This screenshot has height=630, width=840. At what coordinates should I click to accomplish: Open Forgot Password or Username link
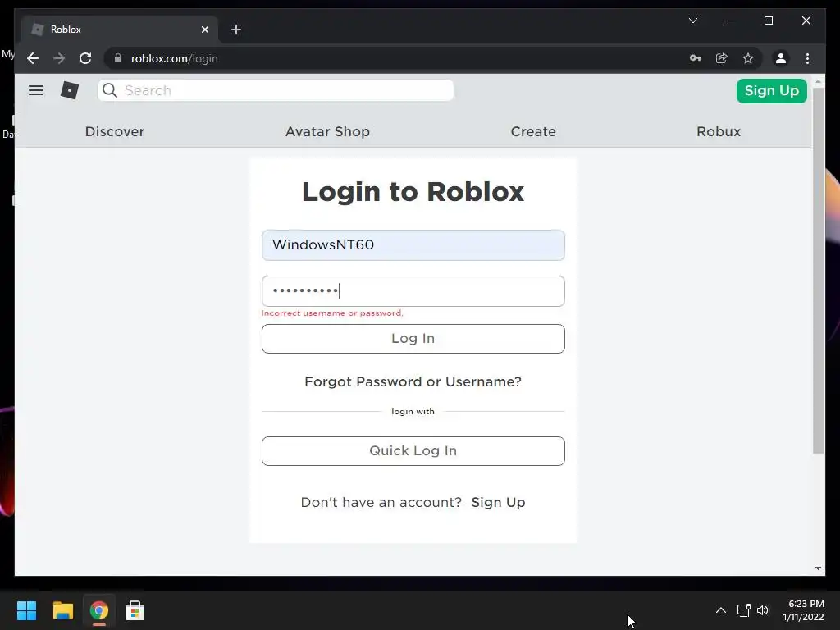(413, 382)
